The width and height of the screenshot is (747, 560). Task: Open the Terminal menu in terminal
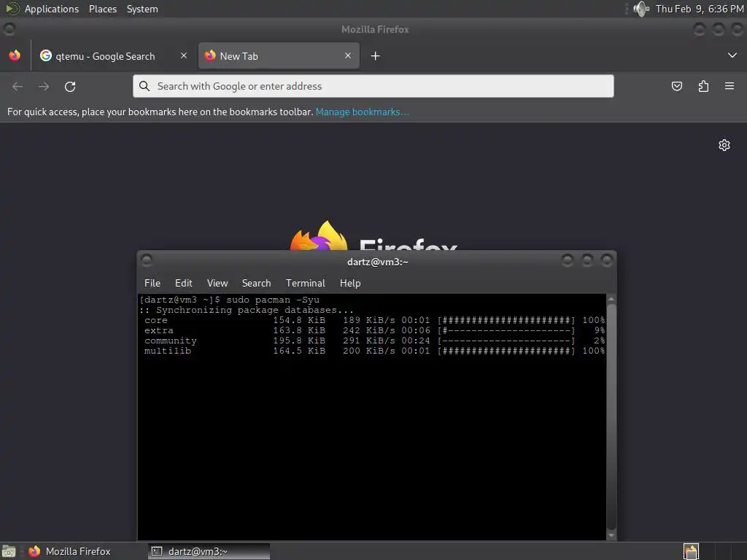306,283
